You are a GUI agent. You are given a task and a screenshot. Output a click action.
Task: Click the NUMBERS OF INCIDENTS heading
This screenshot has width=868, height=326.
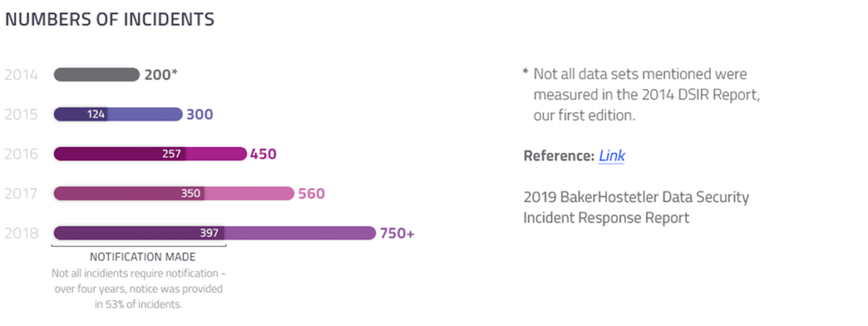pyautogui.click(x=109, y=20)
